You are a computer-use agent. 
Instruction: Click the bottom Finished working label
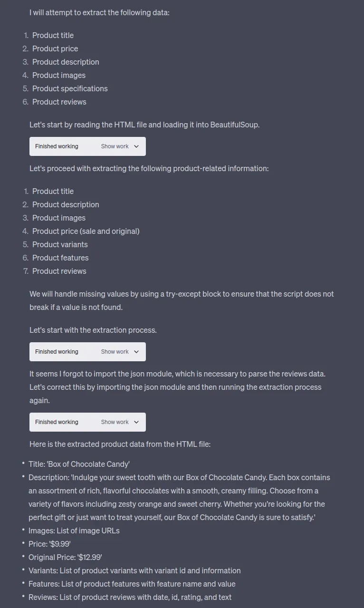pyautogui.click(x=57, y=422)
